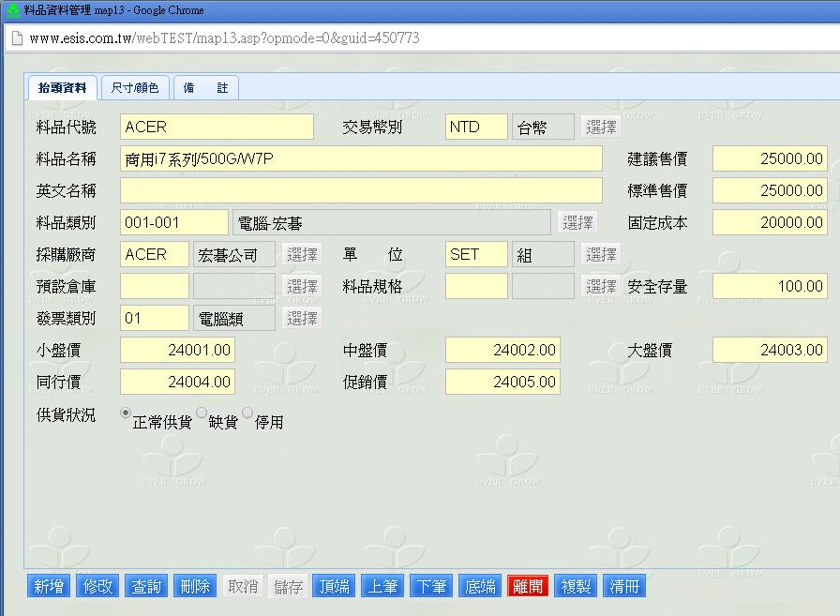The width and height of the screenshot is (840, 616).
Task: Switch to the 尺寸/顏色 tab
Action: 135,88
